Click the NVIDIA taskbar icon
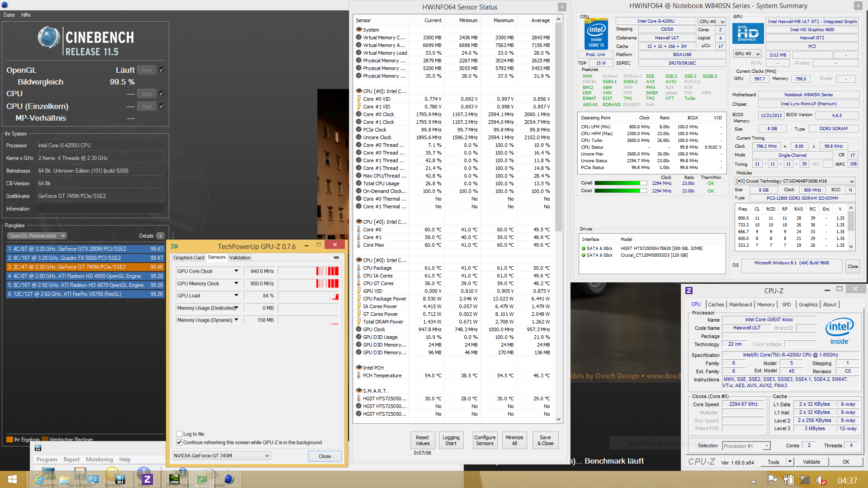This screenshot has height=488, width=868. click(x=174, y=479)
